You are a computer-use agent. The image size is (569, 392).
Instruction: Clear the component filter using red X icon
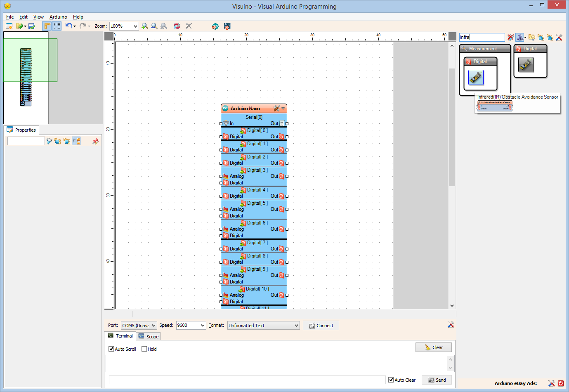[x=510, y=37]
